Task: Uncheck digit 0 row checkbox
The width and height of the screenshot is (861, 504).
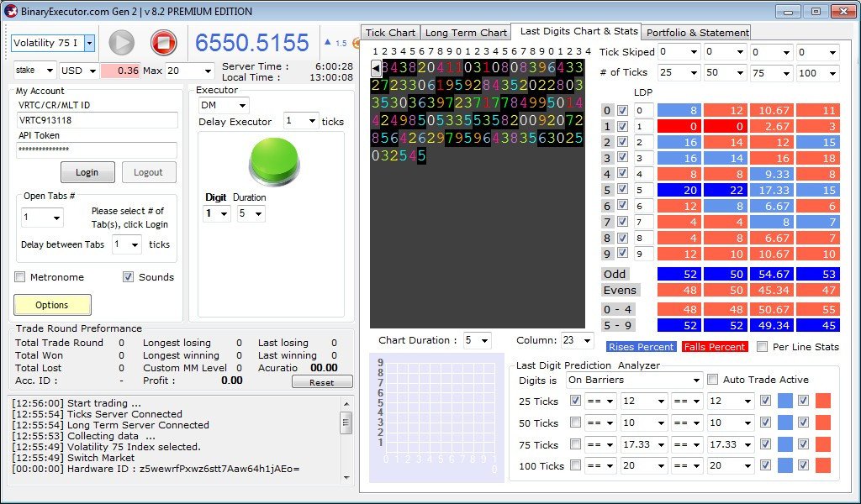Action: pos(622,110)
